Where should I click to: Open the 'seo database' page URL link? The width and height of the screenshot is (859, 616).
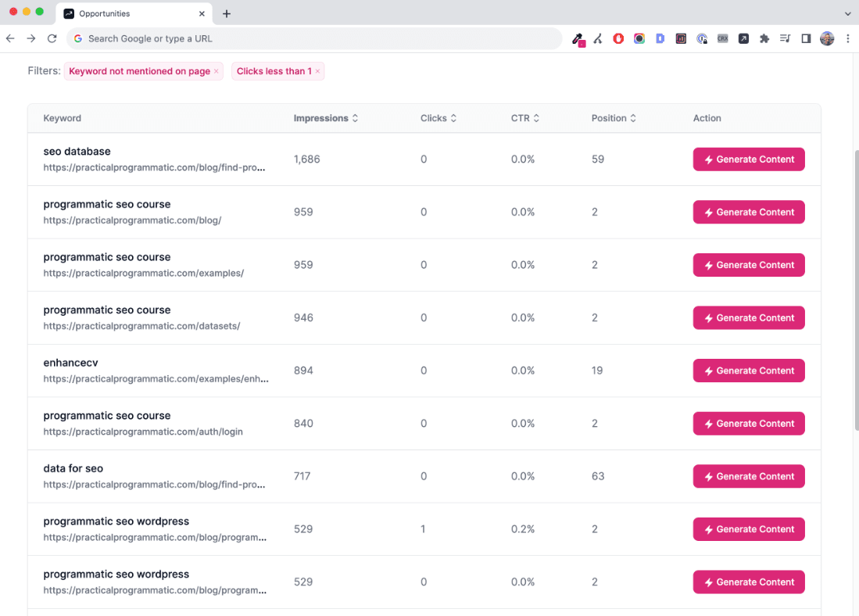tap(154, 168)
